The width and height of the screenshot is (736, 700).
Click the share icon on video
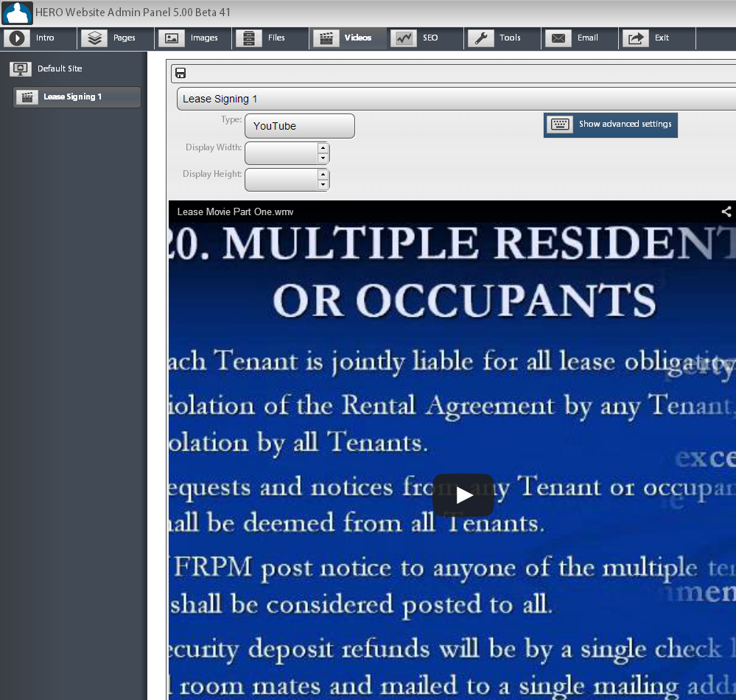click(726, 212)
